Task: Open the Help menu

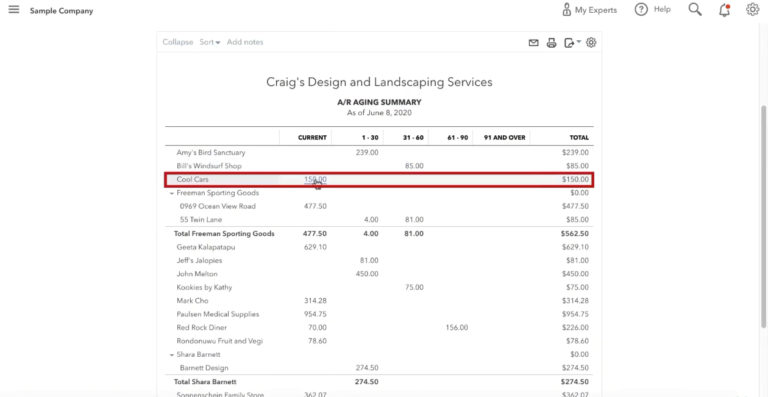Action: 652,9
